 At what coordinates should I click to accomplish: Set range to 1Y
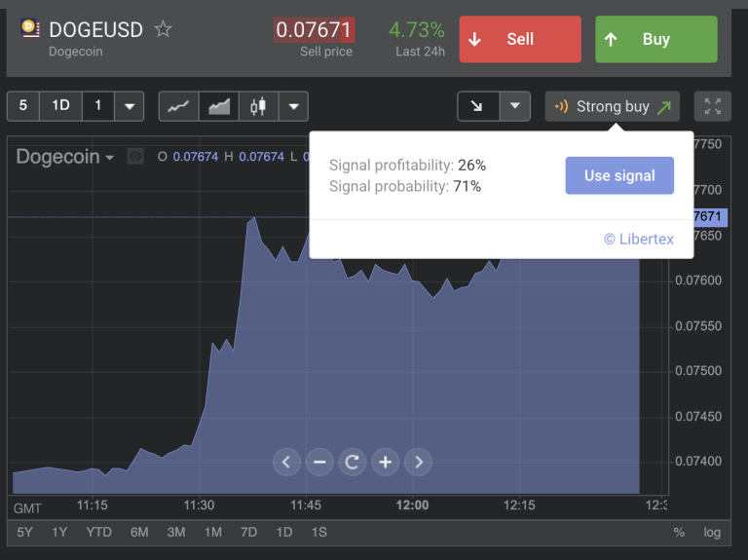point(59,533)
